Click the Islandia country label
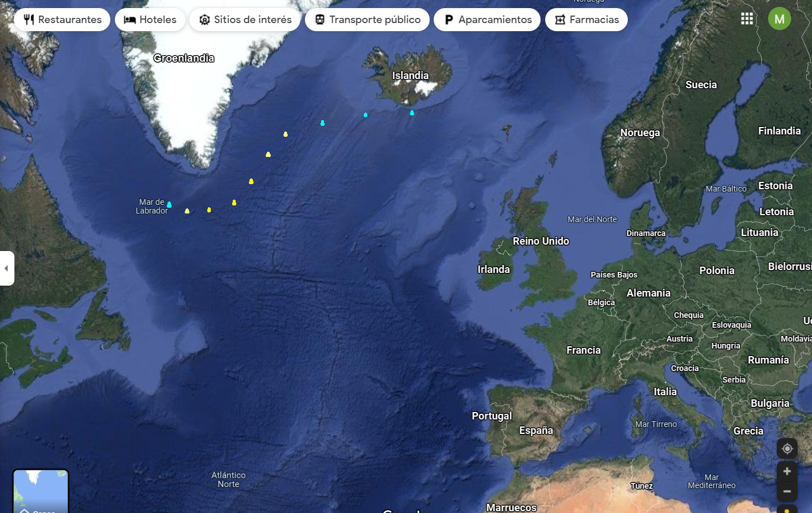Image resolution: width=812 pixels, height=513 pixels. 411,76
